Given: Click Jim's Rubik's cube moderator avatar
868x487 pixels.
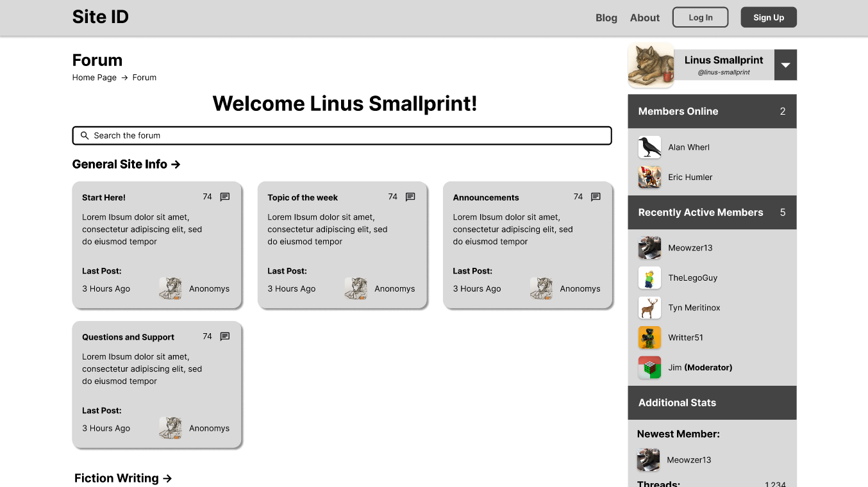Looking at the screenshot, I should tap(649, 368).
